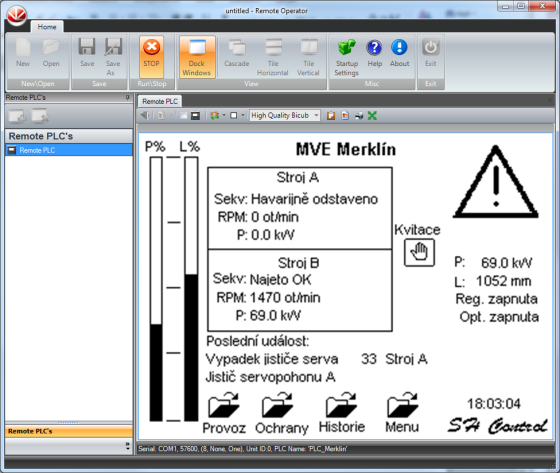Click 'Sekv: Havarijně odstaveno' text
This screenshot has width=560, height=473.
pos(296,199)
